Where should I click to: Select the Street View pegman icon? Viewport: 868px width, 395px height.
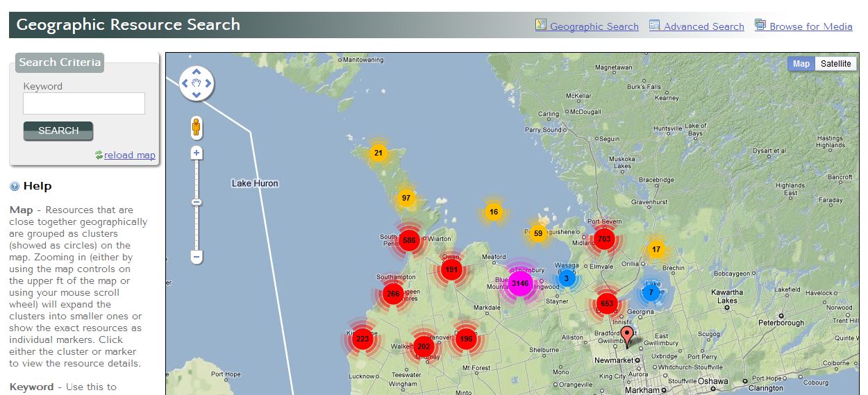197,126
